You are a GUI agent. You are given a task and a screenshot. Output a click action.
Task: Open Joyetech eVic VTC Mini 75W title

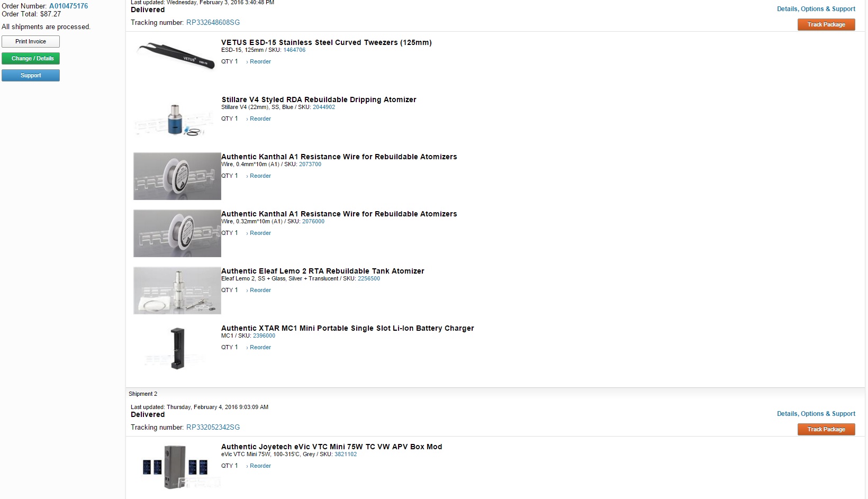[331, 447]
